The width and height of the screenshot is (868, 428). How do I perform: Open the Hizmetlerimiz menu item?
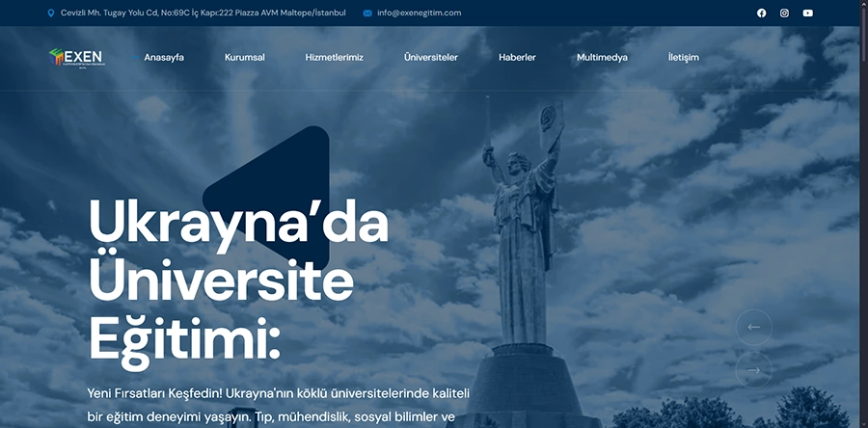click(x=335, y=57)
